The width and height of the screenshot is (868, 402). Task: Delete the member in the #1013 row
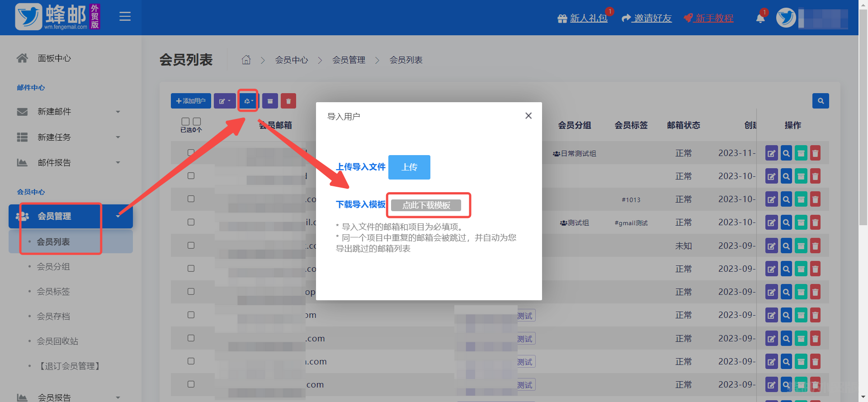[815, 199]
